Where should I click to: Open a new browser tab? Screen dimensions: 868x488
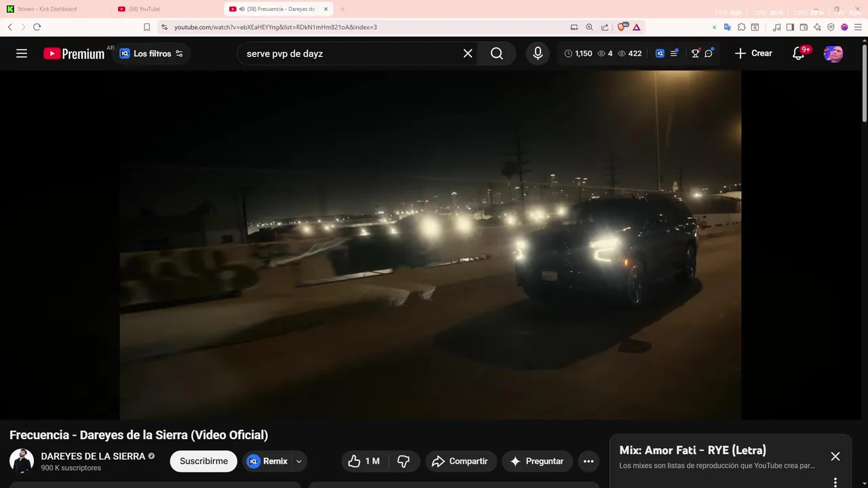(342, 9)
